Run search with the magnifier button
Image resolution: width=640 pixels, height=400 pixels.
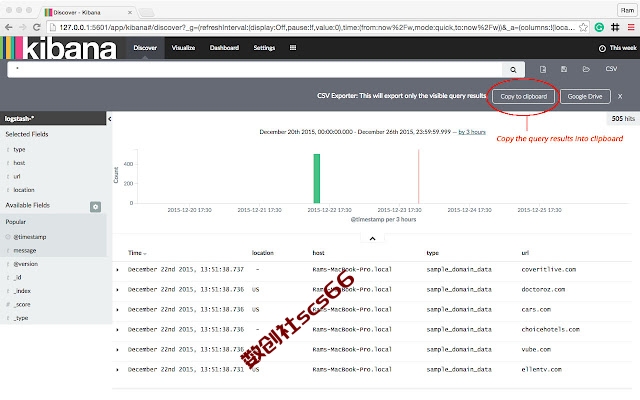(x=513, y=69)
